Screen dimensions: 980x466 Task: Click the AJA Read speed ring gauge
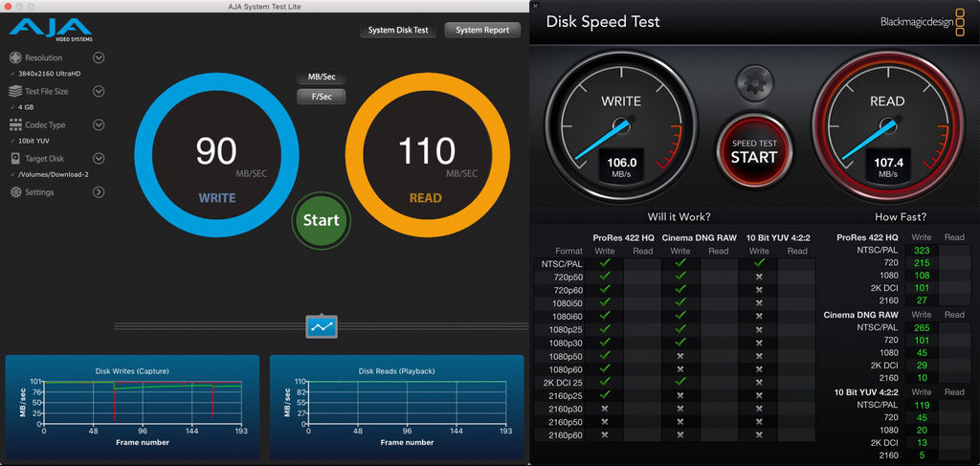click(428, 154)
